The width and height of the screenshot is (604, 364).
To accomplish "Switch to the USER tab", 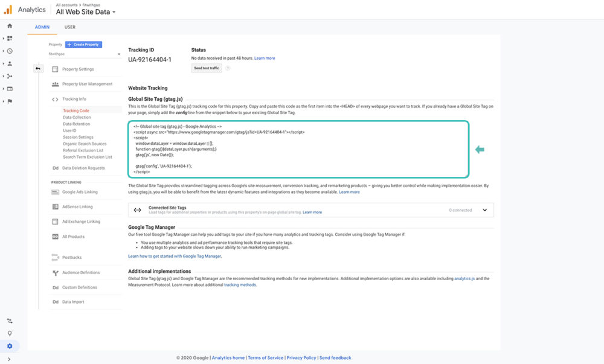I will 69,27.
